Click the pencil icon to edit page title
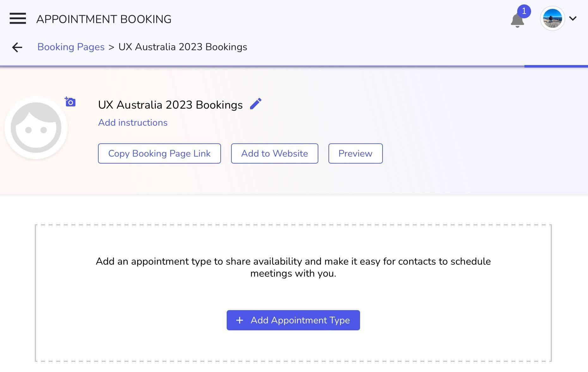This screenshot has height=372, width=588. 255,104
